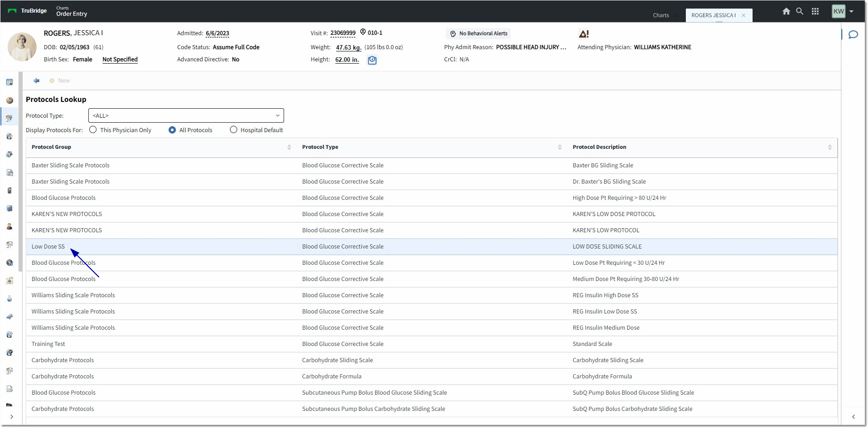This screenshot has width=868, height=428.
Task: Open visit number 23069999 link
Action: (343, 33)
